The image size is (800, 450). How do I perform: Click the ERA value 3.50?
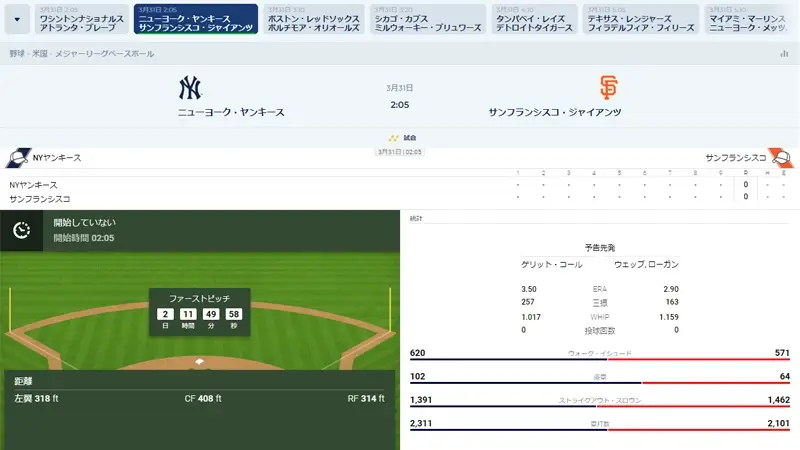529,289
